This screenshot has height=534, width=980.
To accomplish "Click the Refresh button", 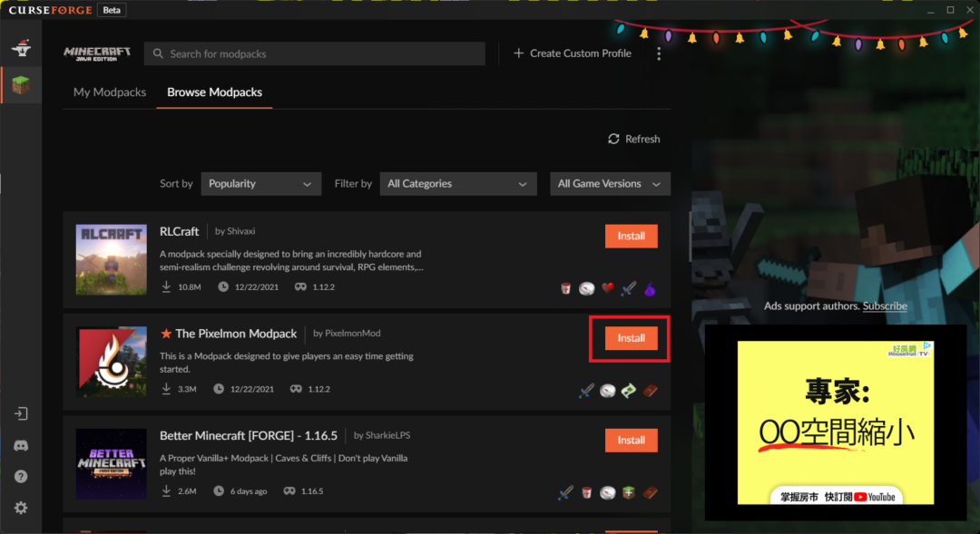I will [633, 139].
